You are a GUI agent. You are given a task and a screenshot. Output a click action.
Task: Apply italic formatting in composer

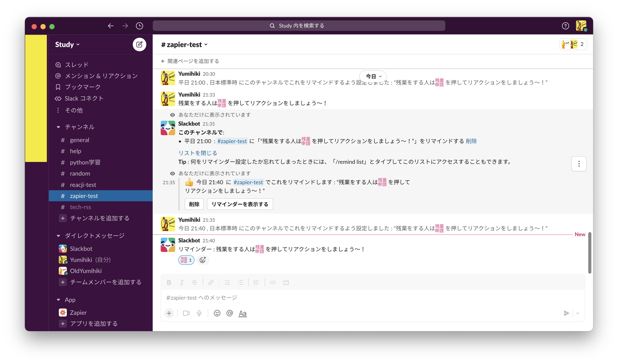(x=182, y=282)
